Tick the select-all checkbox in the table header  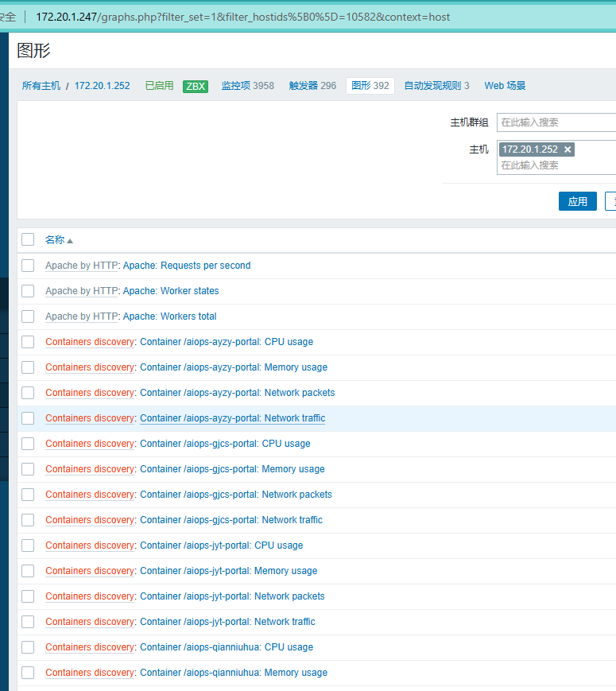[x=28, y=239]
